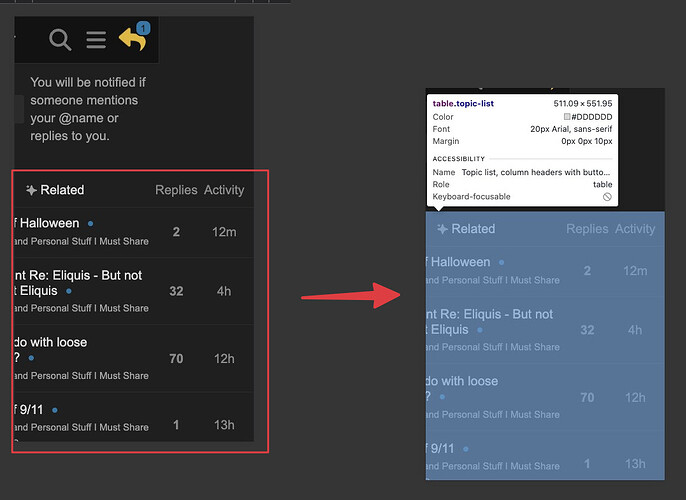Open the 'do with loose' topic in left list

pyautogui.click(x=50, y=350)
